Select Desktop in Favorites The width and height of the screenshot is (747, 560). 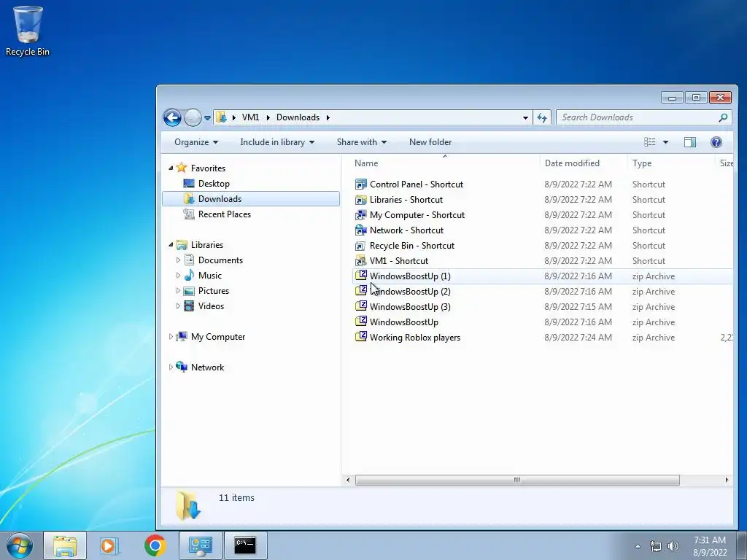coord(214,183)
